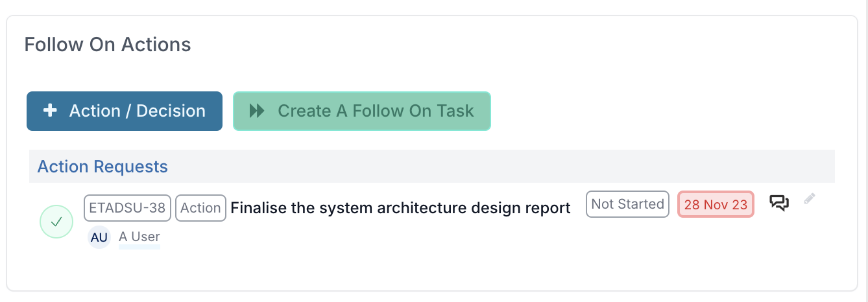Collapse the Action Requests section
Image resolution: width=868 pixels, height=302 pixels.
[x=102, y=167]
